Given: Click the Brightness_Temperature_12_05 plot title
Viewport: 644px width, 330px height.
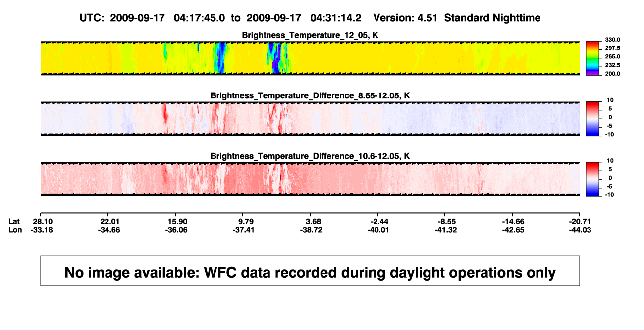Looking at the screenshot, I should click(310, 35).
